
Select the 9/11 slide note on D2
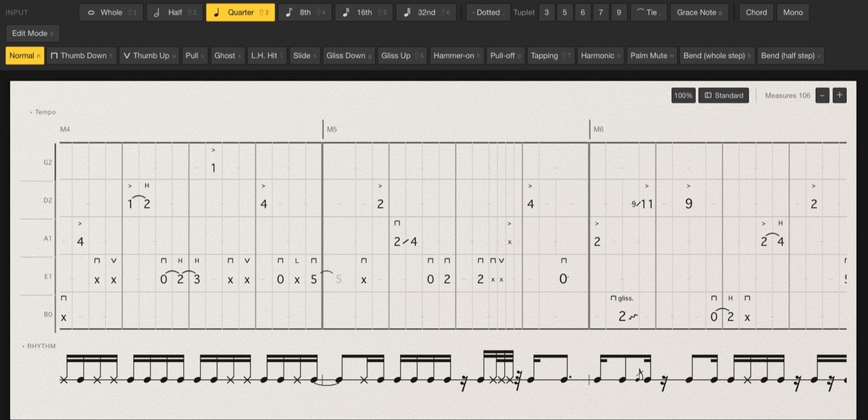pyautogui.click(x=642, y=204)
